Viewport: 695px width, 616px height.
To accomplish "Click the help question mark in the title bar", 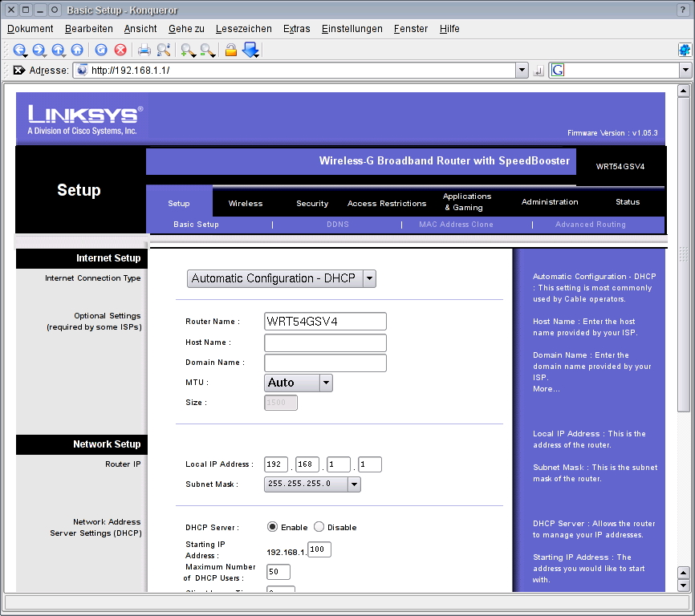I will tap(683, 10).
